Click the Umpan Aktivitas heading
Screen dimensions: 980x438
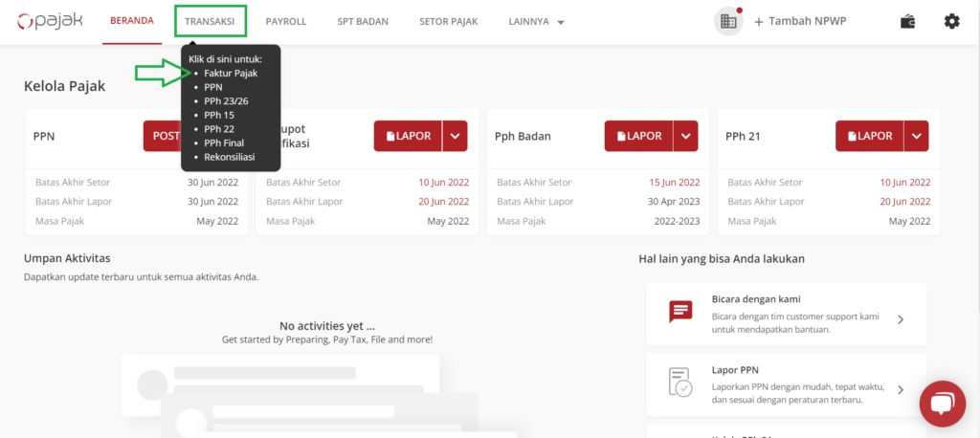tap(67, 258)
